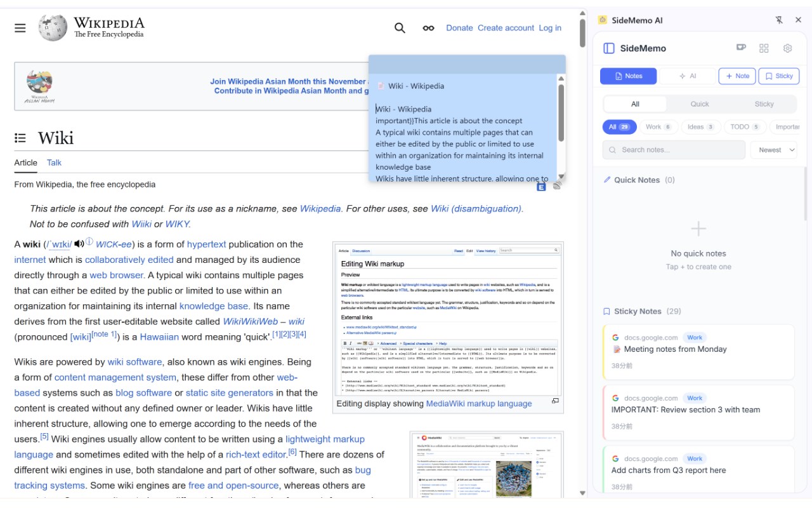Click the gray planet icon below sticky note
The image size is (812, 508).
coord(557,186)
